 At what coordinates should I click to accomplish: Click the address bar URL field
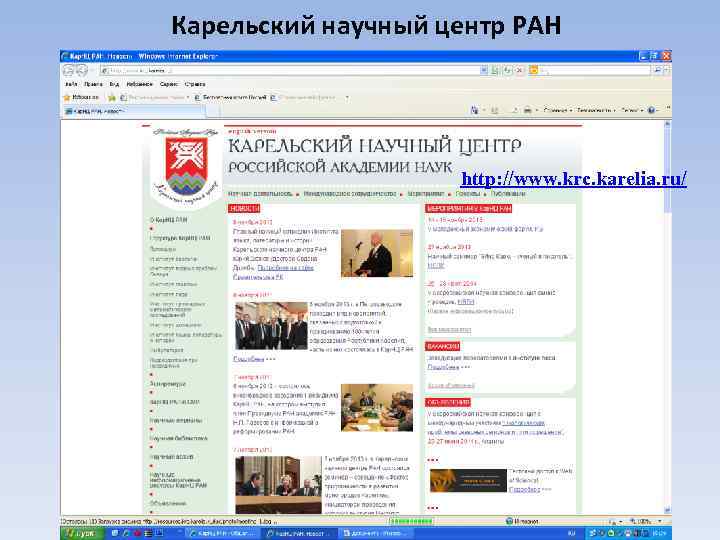coord(289,70)
